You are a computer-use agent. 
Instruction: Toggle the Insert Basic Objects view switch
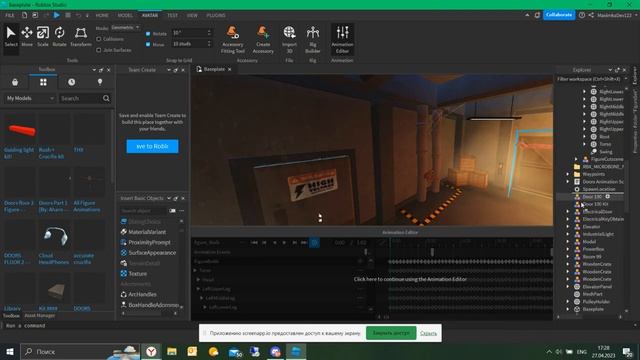click(172, 211)
